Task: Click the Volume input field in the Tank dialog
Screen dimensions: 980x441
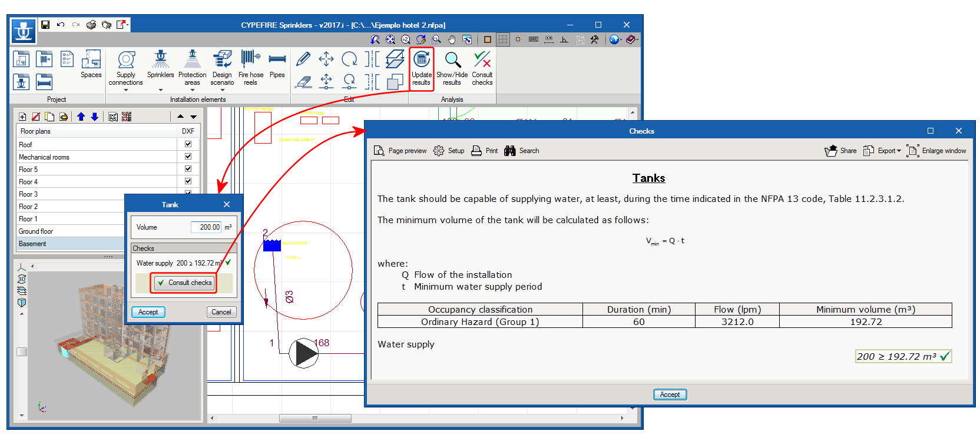Action: (206, 227)
